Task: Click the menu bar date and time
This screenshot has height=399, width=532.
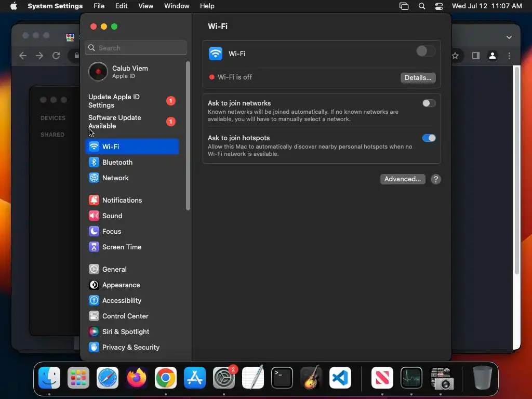Action: click(x=487, y=6)
